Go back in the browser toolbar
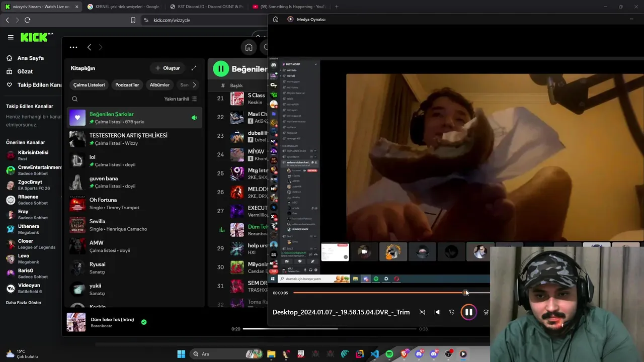Image resolution: width=644 pixels, height=362 pixels. [7, 20]
